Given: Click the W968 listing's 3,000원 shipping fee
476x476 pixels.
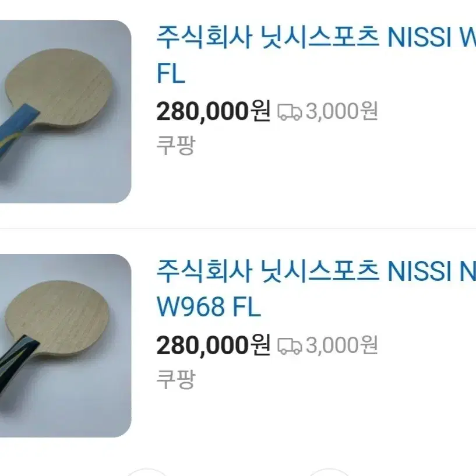Looking at the screenshot, I should (x=342, y=345).
